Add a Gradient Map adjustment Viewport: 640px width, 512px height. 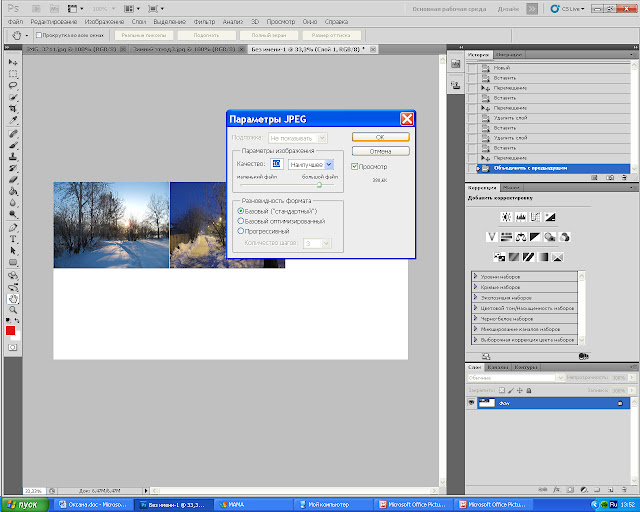(543, 257)
